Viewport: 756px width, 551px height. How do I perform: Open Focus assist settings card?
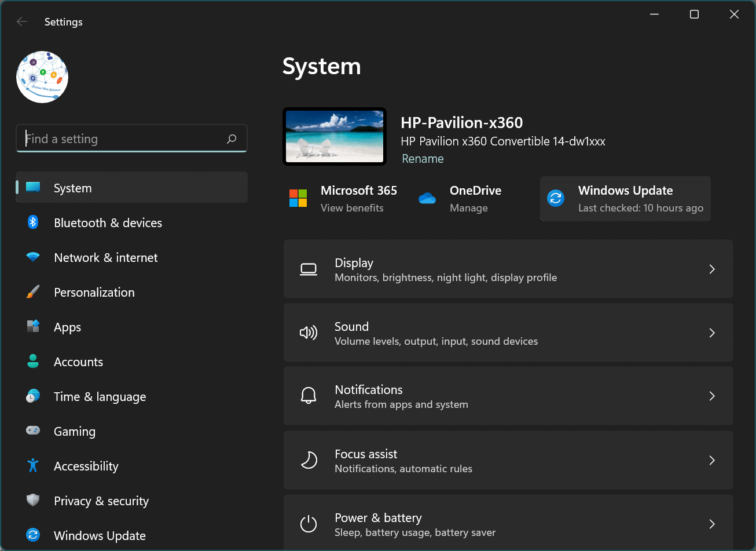click(x=508, y=460)
